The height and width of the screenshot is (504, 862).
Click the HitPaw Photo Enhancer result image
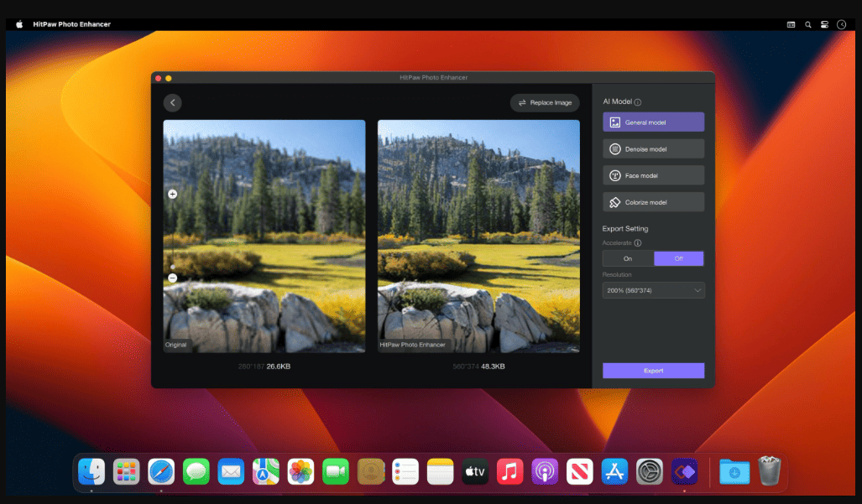tap(478, 236)
